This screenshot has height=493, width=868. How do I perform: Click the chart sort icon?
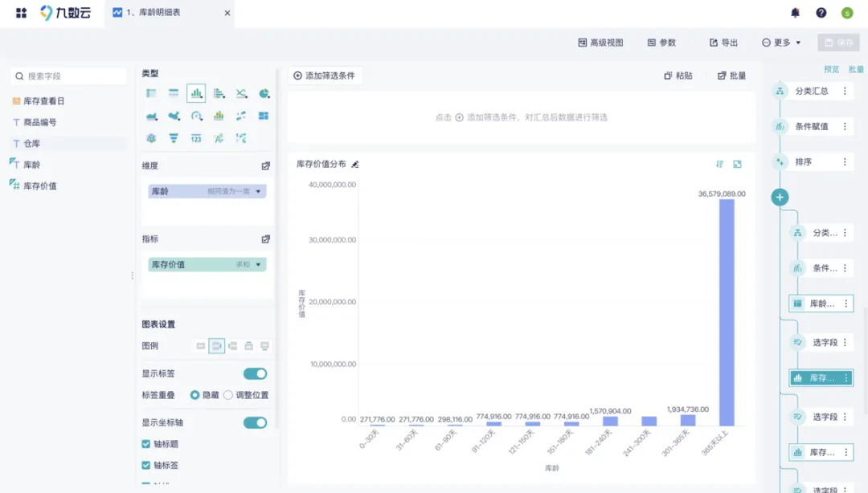(720, 164)
